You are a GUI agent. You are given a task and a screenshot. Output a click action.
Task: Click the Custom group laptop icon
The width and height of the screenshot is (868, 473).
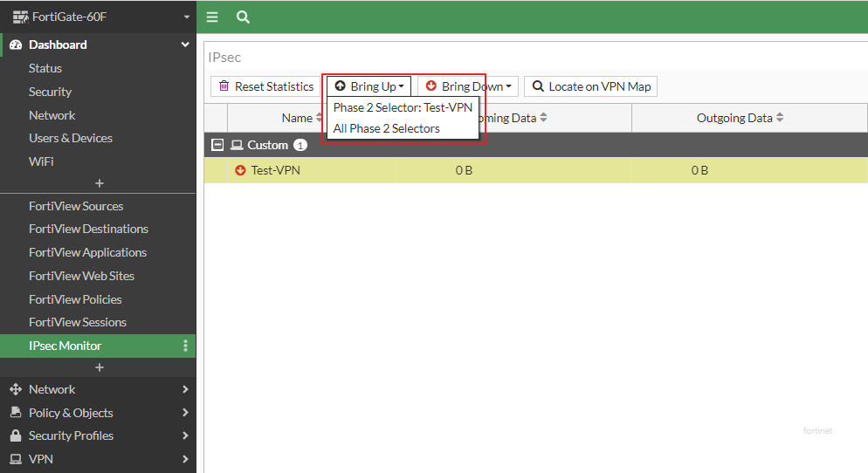click(237, 145)
